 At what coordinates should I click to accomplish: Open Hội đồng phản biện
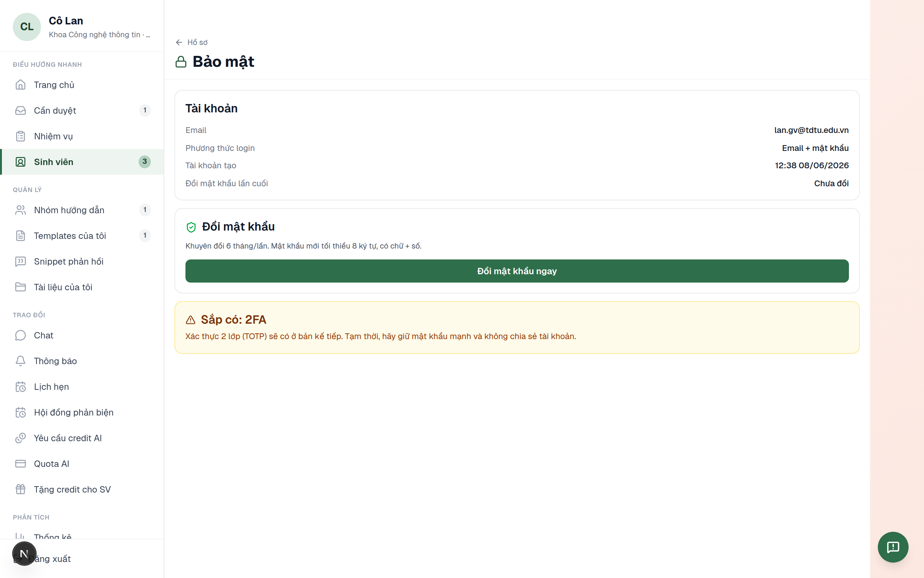[82, 412]
